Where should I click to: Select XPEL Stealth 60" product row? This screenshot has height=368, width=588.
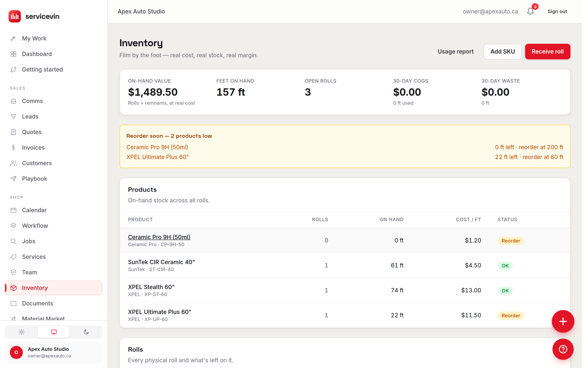[345, 290]
